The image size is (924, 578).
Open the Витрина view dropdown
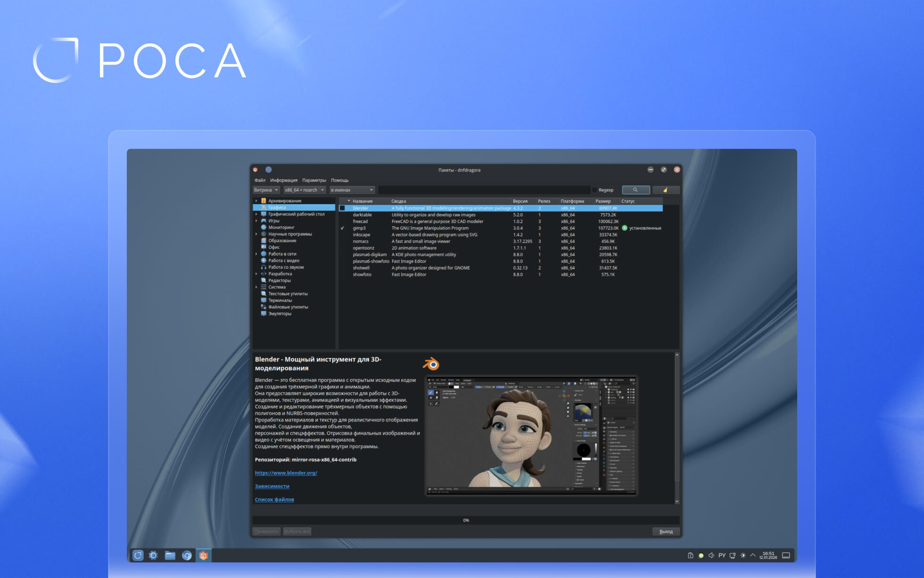coord(266,190)
